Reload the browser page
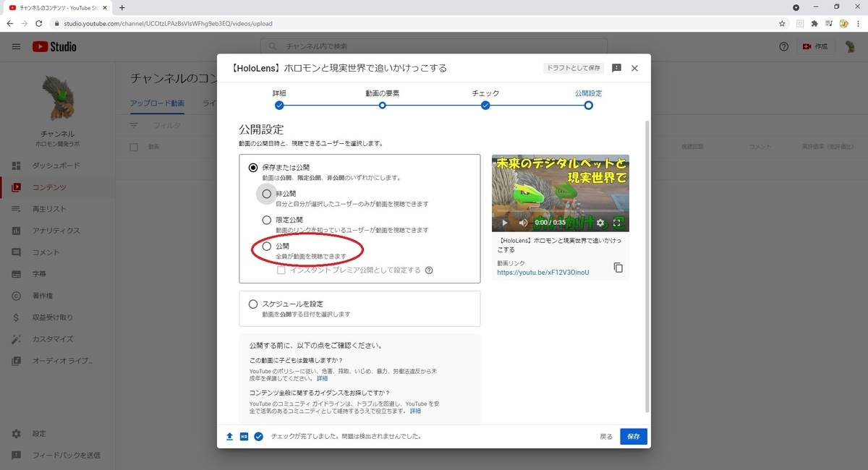This screenshot has width=868, height=470. point(38,23)
